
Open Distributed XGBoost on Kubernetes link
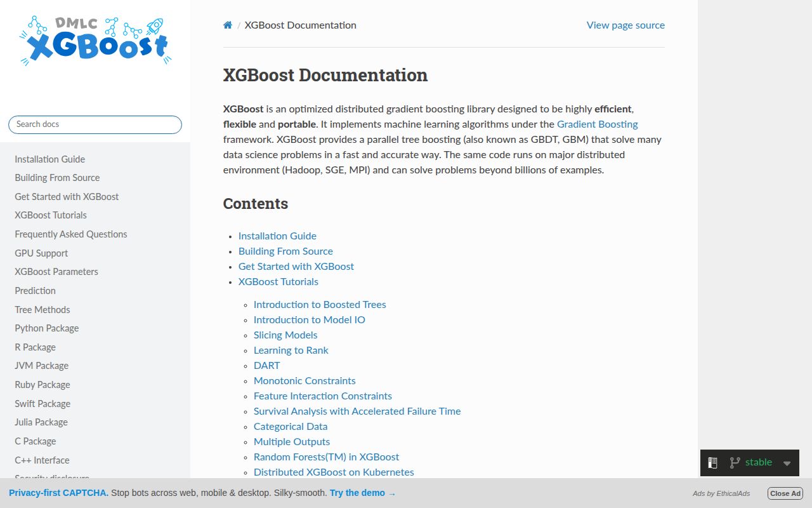tap(334, 472)
